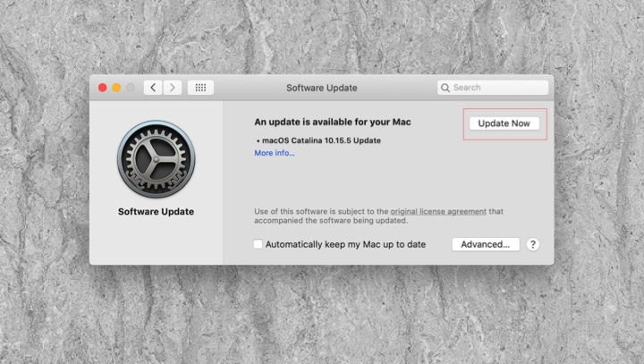This screenshot has height=364, width=644.
Task: Click the Search field in title bar
Action: click(493, 88)
